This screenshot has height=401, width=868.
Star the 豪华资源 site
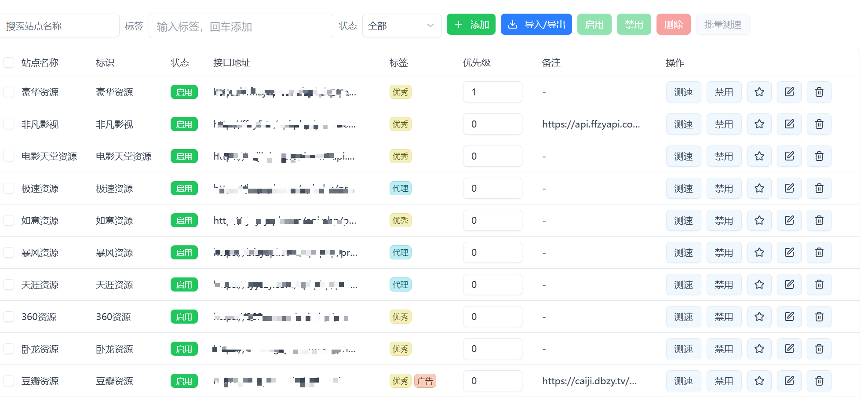(x=759, y=92)
